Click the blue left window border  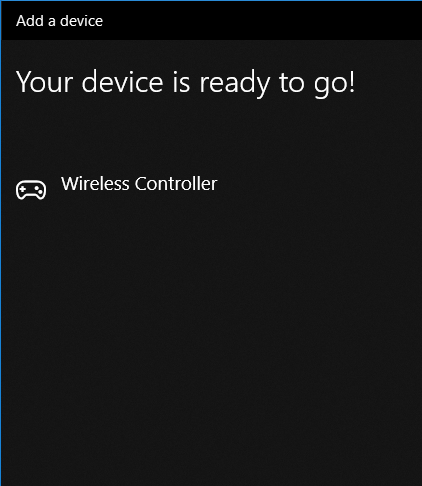click(1, 243)
